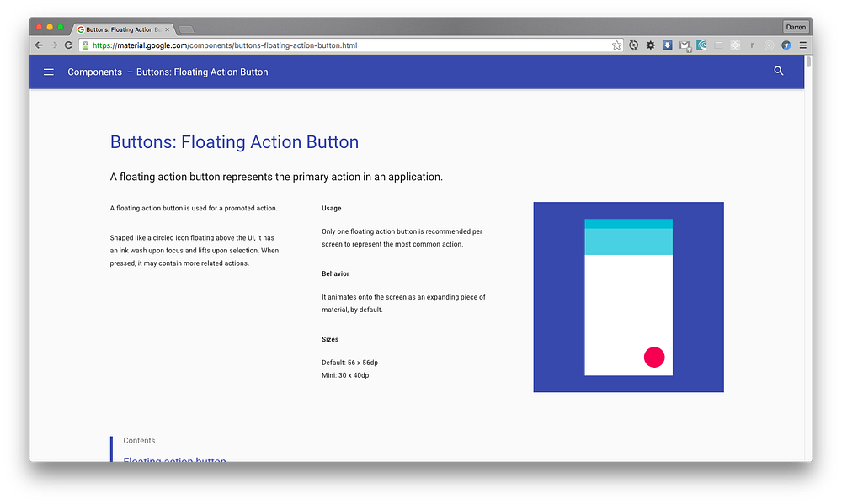842x504 pixels.
Task: Reload the page with the refresh icon
Action: click(x=68, y=45)
